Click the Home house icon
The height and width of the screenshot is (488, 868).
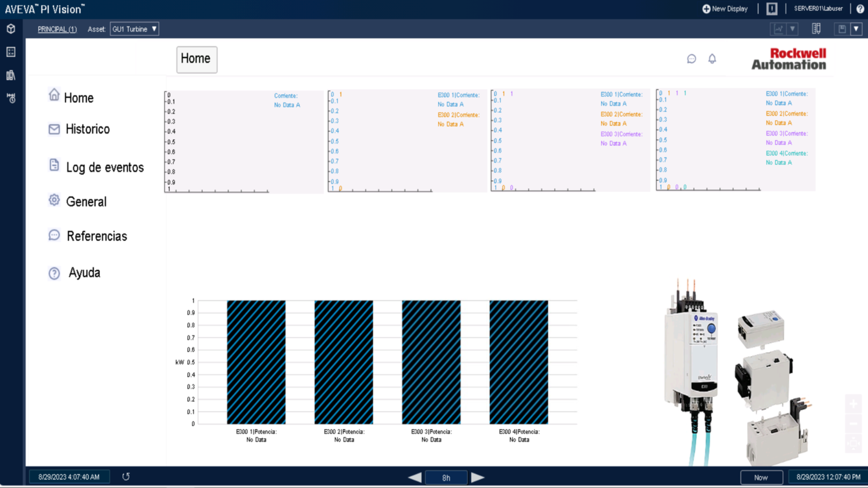coord(54,95)
